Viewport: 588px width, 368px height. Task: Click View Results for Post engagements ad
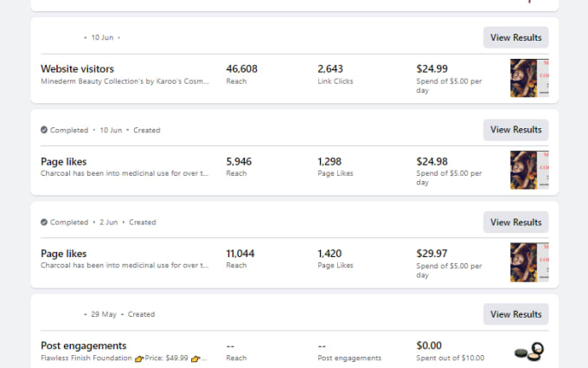click(x=515, y=314)
